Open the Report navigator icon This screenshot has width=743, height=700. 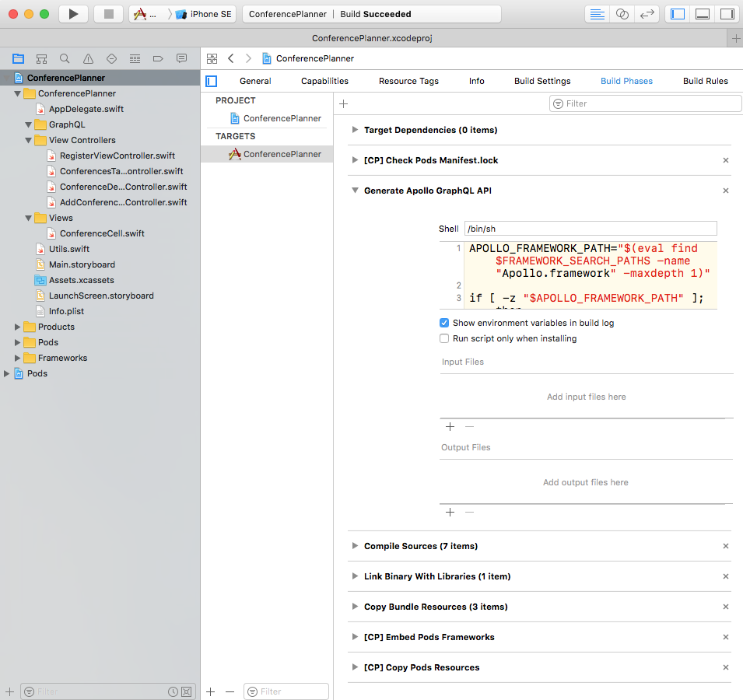pyautogui.click(x=181, y=59)
